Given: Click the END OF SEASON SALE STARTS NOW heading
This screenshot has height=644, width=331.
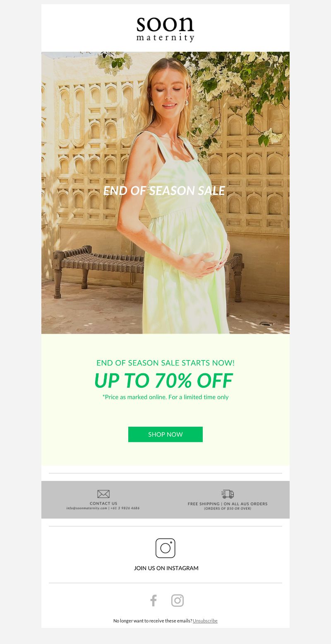Looking at the screenshot, I should 165,363.
